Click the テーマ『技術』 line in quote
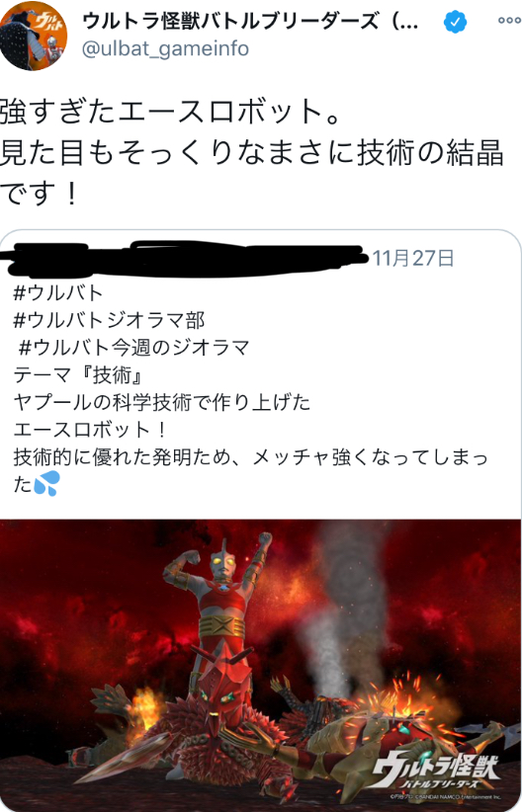522x812 pixels. click(x=78, y=374)
